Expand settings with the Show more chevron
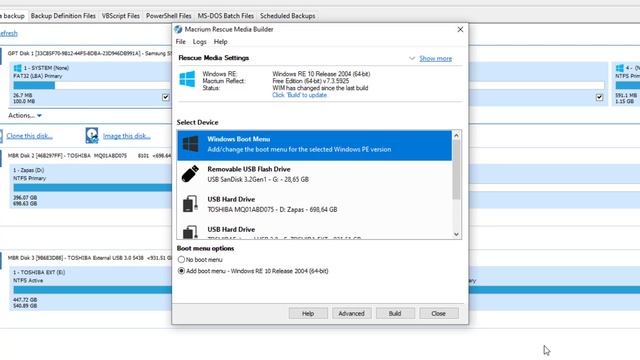The width and height of the screenshot is (640, 360). pos(412,58)
